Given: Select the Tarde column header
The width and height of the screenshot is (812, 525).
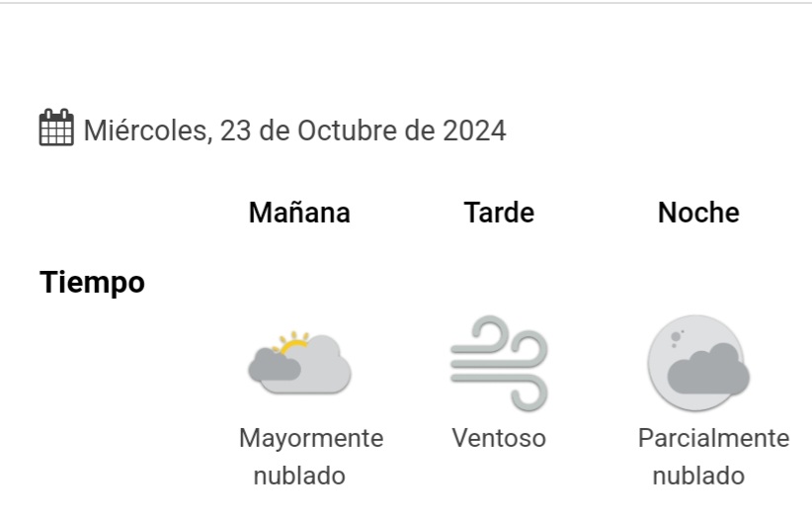Looking at the screenshot, I should coord(499,213).
